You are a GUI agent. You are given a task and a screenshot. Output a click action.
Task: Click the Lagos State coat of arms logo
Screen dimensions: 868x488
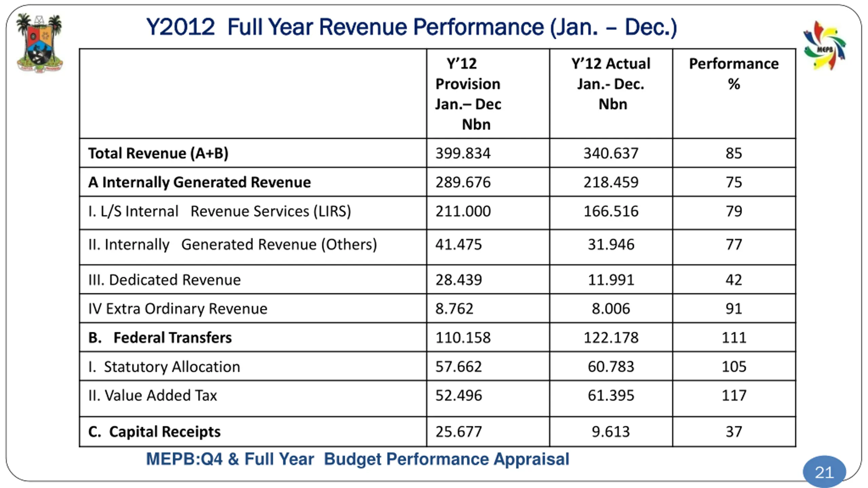tap(39, 43)
